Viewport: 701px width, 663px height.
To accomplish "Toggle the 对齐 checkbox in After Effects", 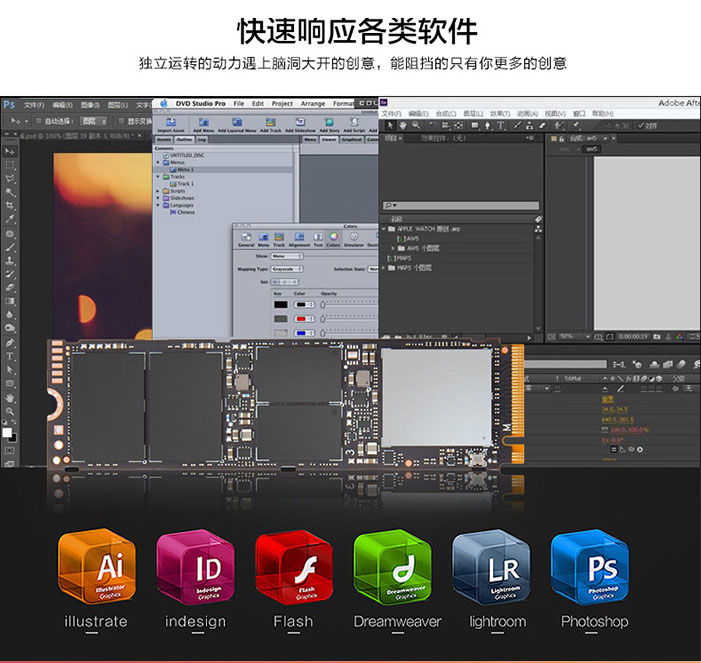I will point(641,126).
